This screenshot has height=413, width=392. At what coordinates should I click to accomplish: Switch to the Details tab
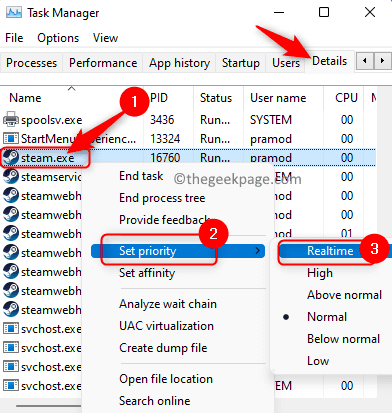tap(329, 61)
